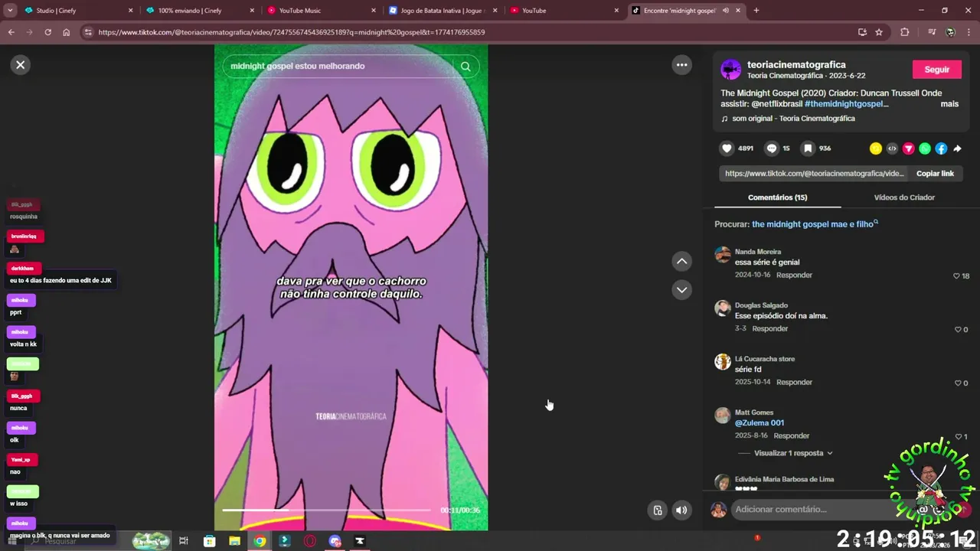Open the #themidnightgospel hashtag link
The width and height of the screenshot is (980, 551).
pyautogui.click(x=846, y=103)
